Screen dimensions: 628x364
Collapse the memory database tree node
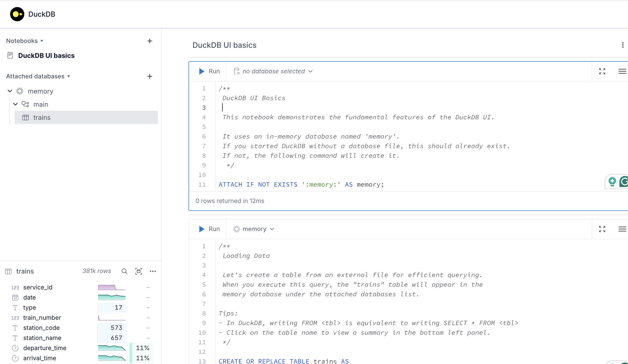tap(10, 91)
